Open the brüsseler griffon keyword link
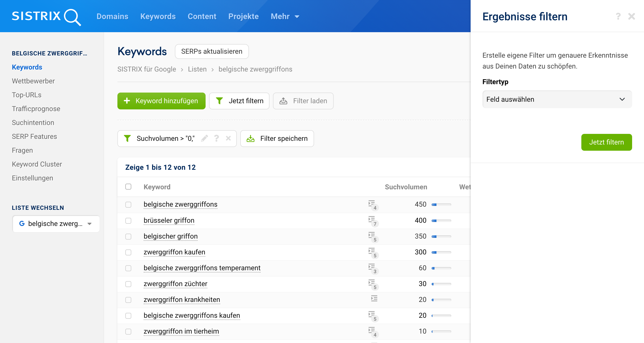The image size is (644, 343). (169, 220)
